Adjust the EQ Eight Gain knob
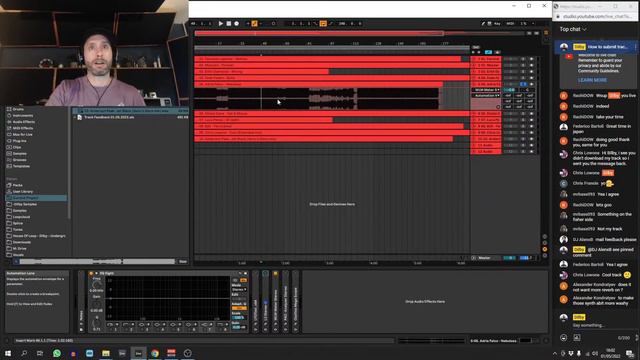Image resolution: width=640 pixels, height=360 pixels. coord(97,304)
